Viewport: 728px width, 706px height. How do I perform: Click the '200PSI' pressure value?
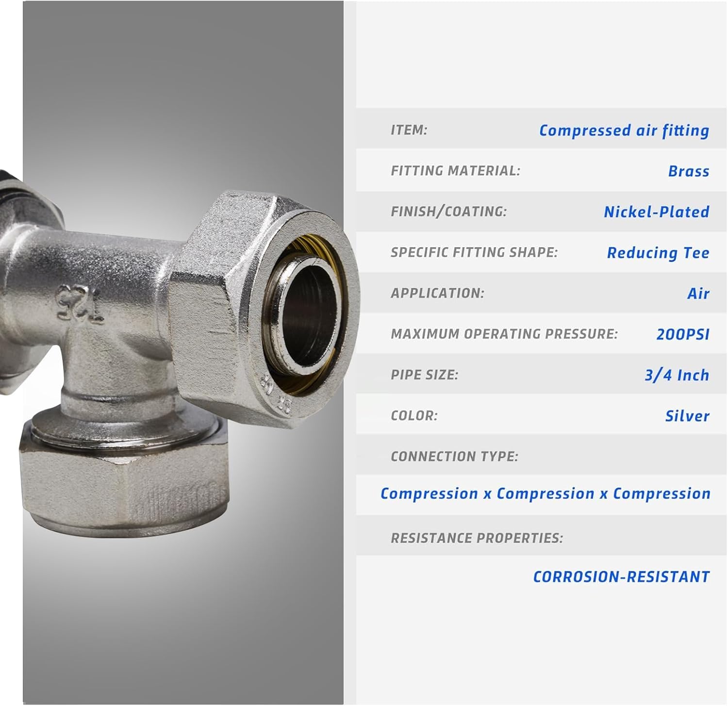[x=683, y=334]
